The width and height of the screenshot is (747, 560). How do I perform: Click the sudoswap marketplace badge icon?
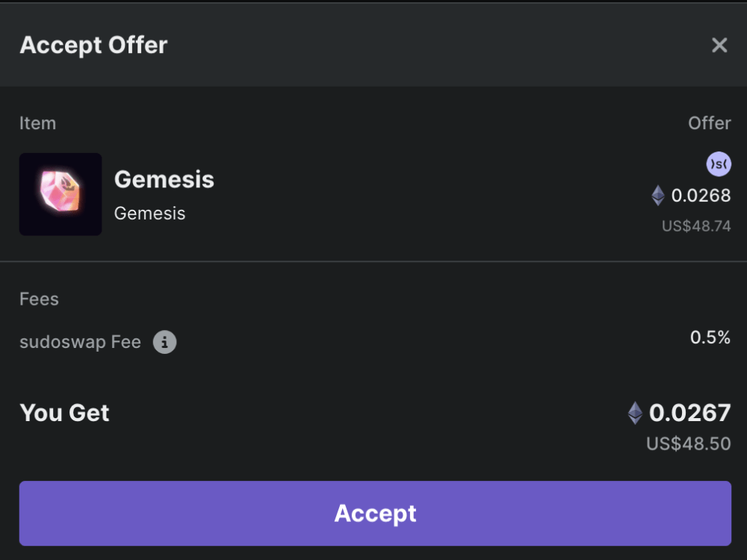pyautogui.click(x=719, y=164)
